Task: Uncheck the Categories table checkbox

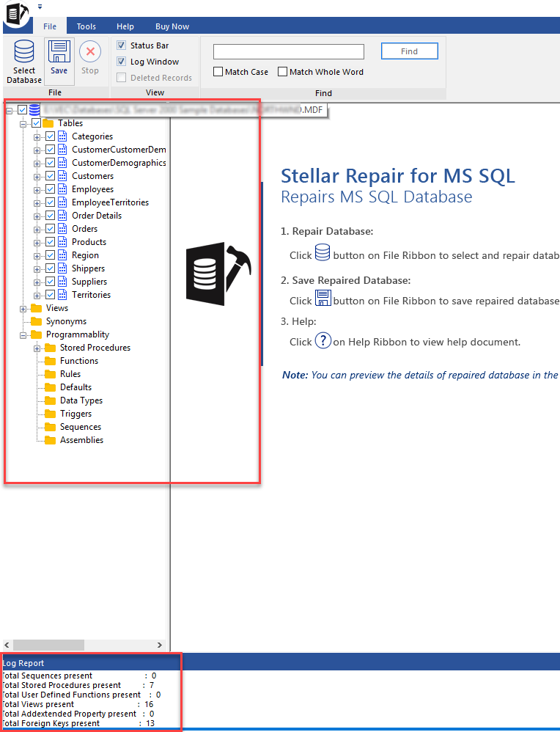Action: coord(51,136)
